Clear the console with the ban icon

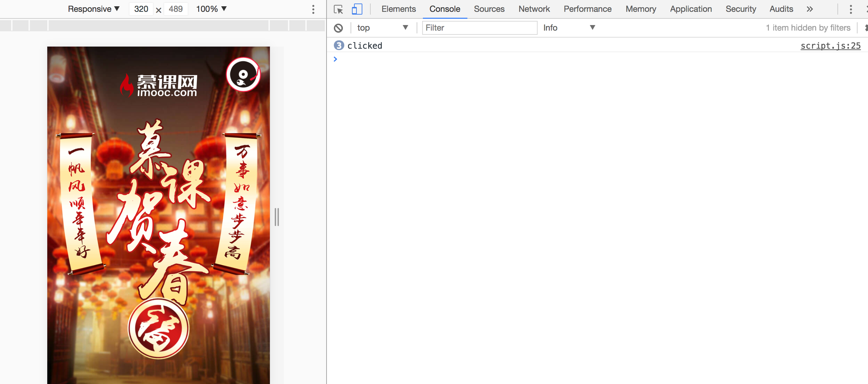338,28
